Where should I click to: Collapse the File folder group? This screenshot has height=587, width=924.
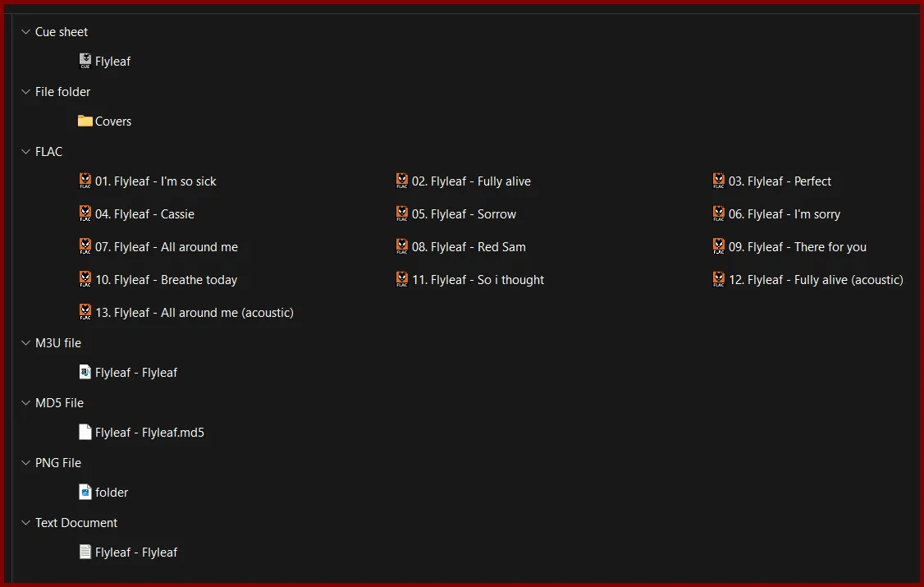click(x=25, y=91)
